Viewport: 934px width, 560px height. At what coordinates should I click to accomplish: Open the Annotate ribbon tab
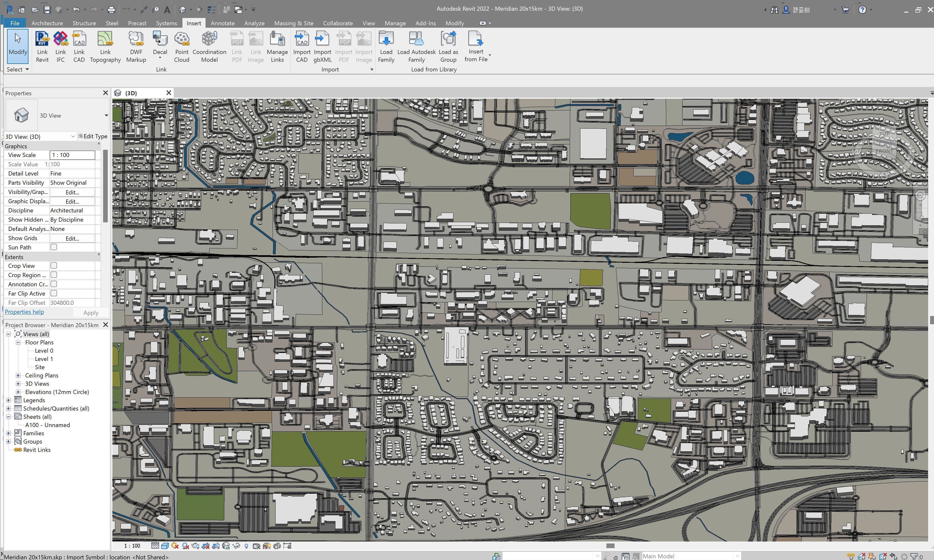coord(222,23)
